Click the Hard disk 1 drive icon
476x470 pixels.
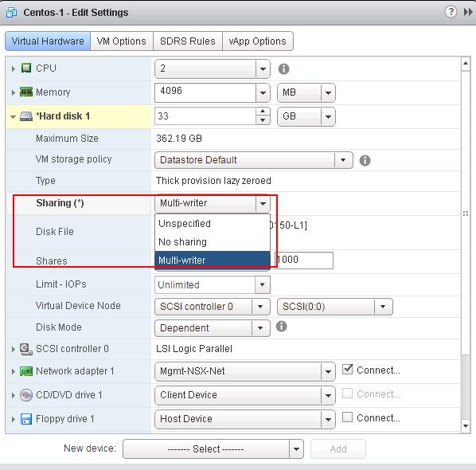[x=26, y=116]
